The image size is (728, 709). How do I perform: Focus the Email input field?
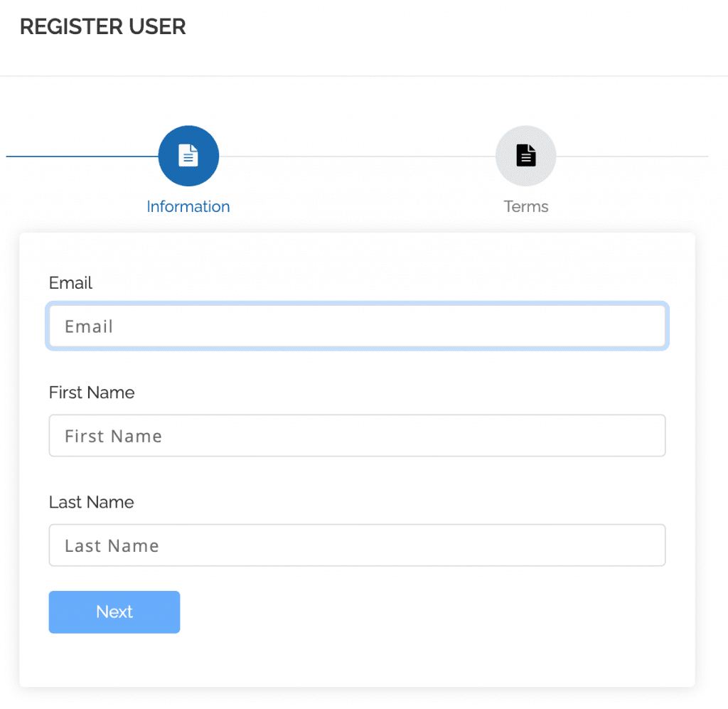coord(357,326)
